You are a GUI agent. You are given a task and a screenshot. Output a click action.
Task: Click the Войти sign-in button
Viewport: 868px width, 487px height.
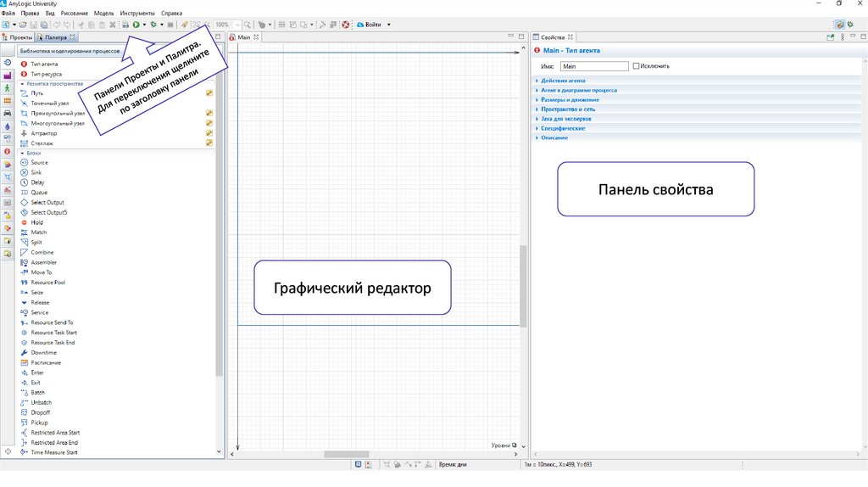[372, 25]
